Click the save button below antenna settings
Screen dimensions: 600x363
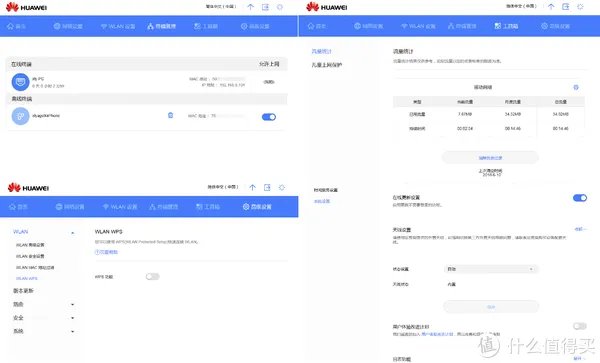point(491,307)
